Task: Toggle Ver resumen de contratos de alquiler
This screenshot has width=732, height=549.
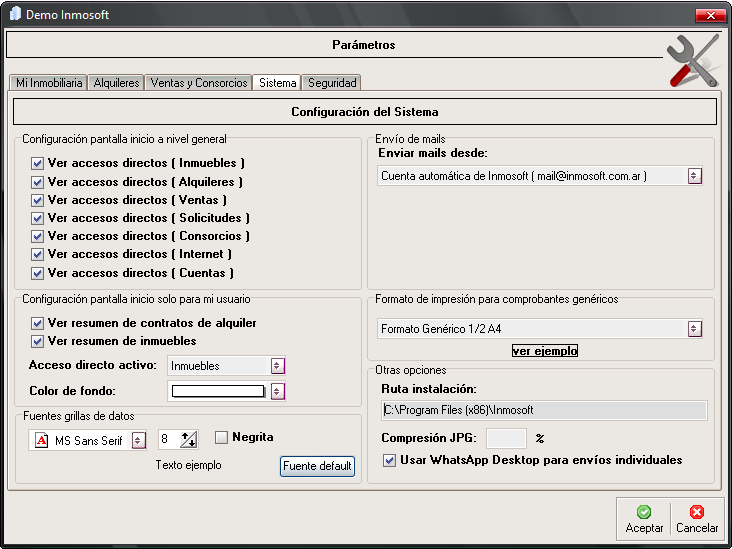Action: [x=38, y=323]
